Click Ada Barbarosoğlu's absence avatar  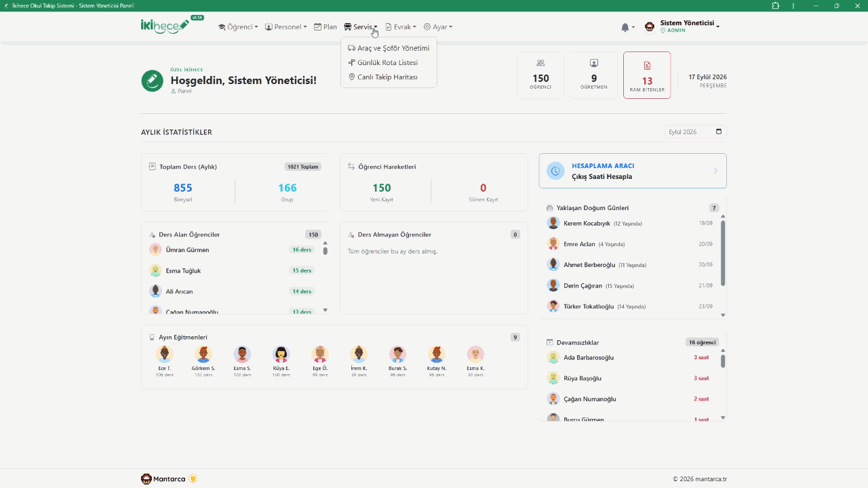pos(553,357)
